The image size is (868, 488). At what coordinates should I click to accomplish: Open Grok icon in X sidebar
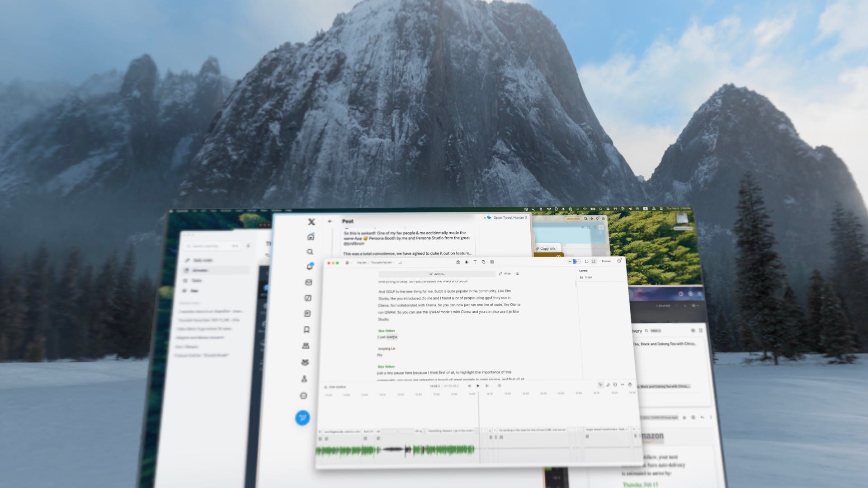coord(308,298)
